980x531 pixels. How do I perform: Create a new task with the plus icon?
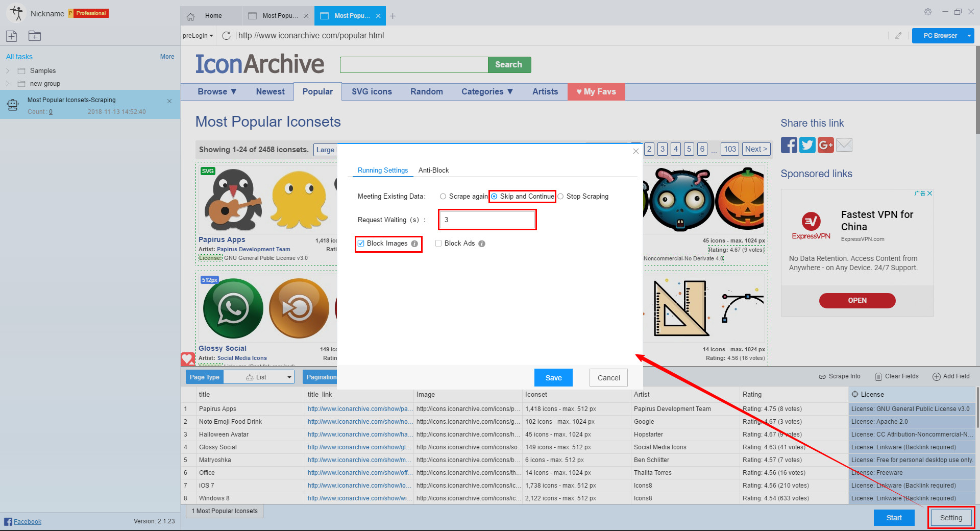click(11, 36)
